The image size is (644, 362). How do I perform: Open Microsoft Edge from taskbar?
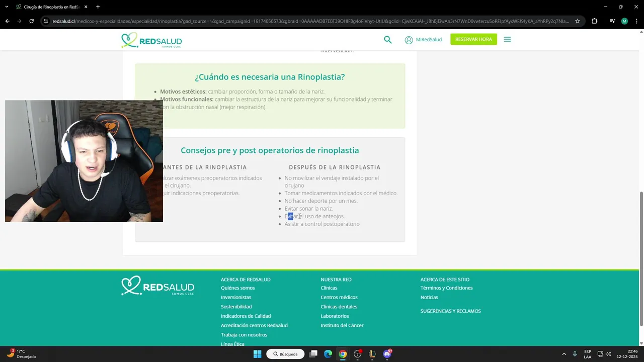(x=328, y=354)
